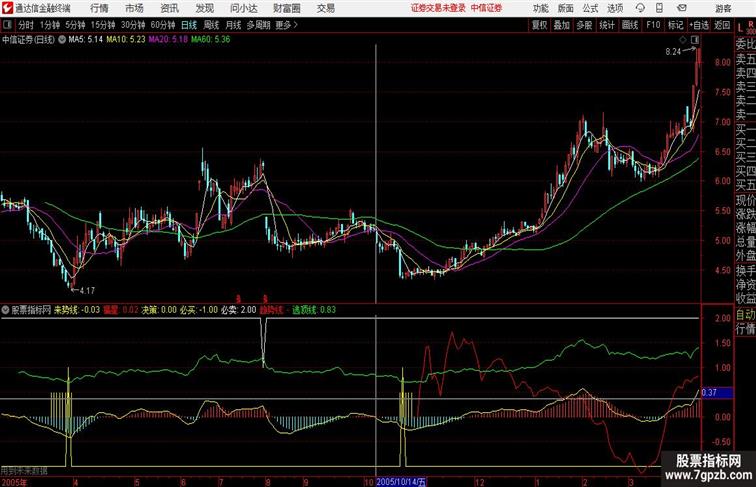This screenshot has width=756, height=487.
Task: Click the month 12 time axis marker
Action: tap(479, 482)
